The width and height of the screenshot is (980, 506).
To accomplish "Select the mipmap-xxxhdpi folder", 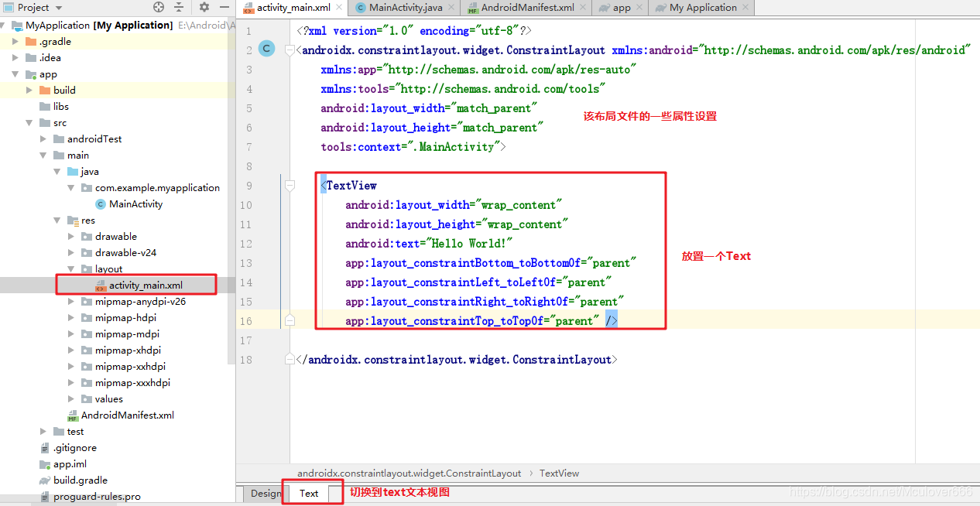I will click(132, 383).
